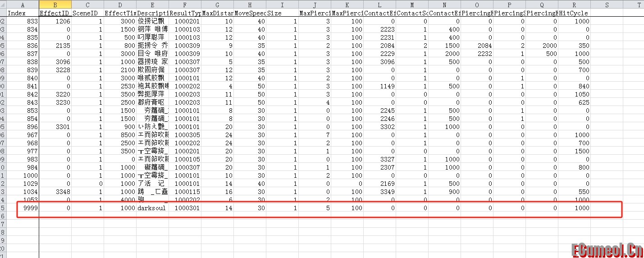The image size is (644, 258).
Task: Select the EffectTime cell showing 8500
Action: [120, 135]
